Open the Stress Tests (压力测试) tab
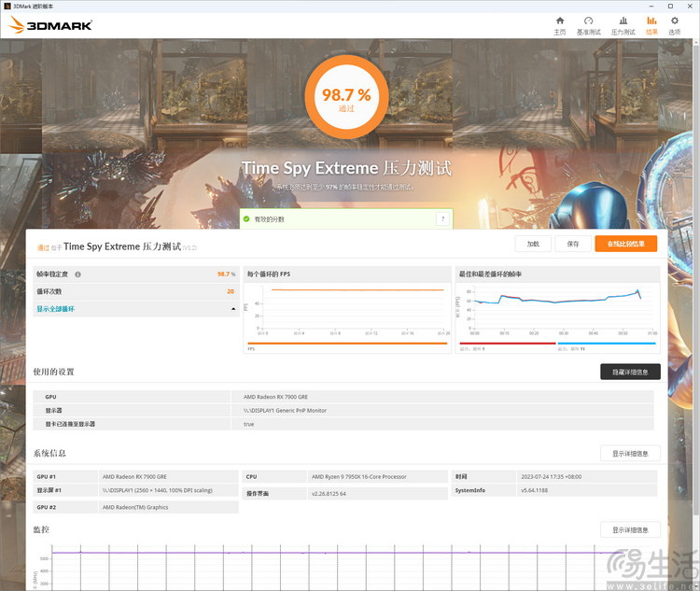 click(623, 26)
